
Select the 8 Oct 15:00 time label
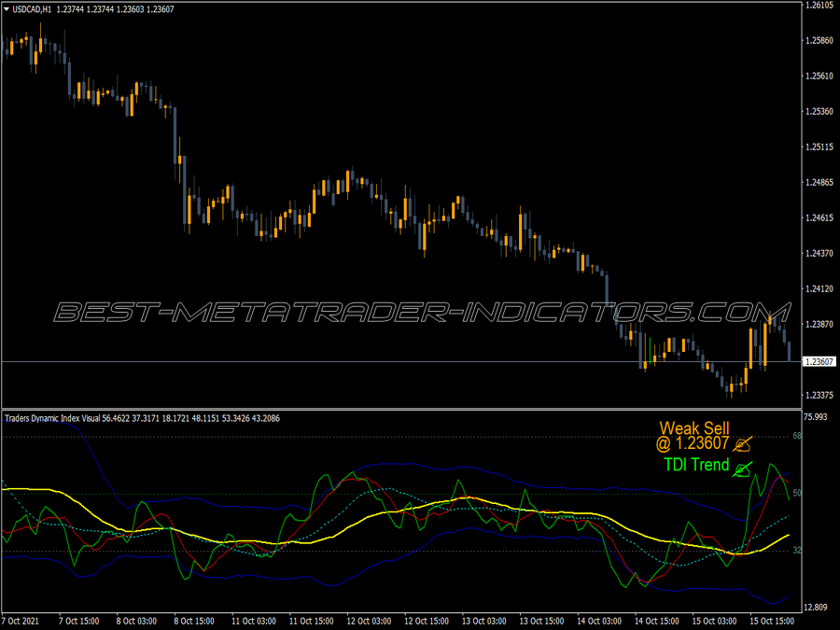194,621
